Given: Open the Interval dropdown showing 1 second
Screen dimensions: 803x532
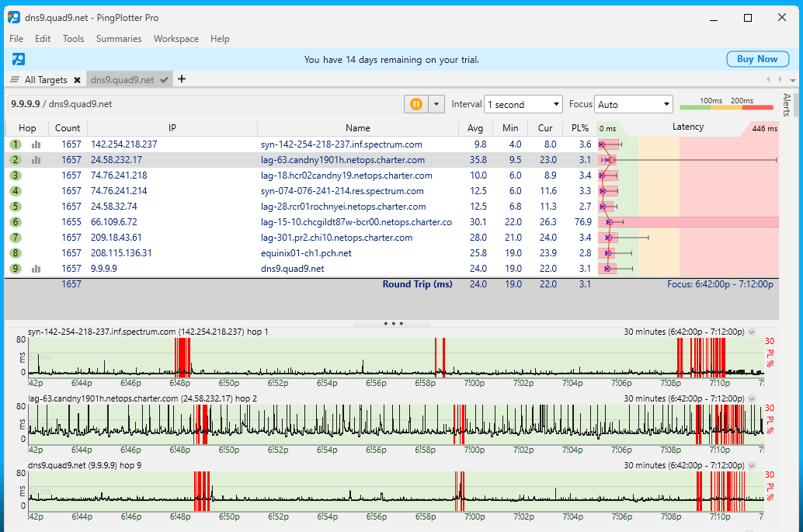Looking at the screenshot, I should (x=523, y=104).
